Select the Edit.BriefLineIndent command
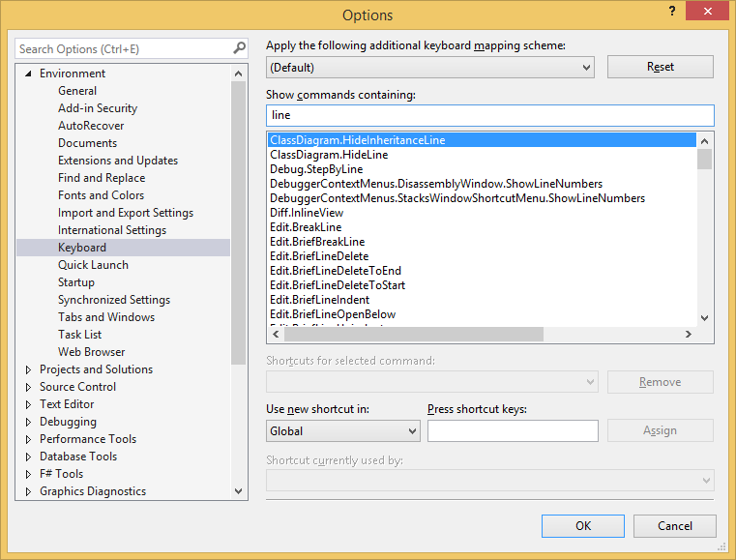736x560 pixels. point(482,300)
